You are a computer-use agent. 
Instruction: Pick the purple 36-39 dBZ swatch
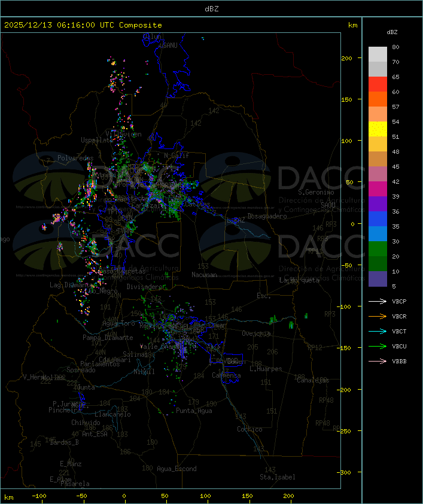(x=378, y=204)
